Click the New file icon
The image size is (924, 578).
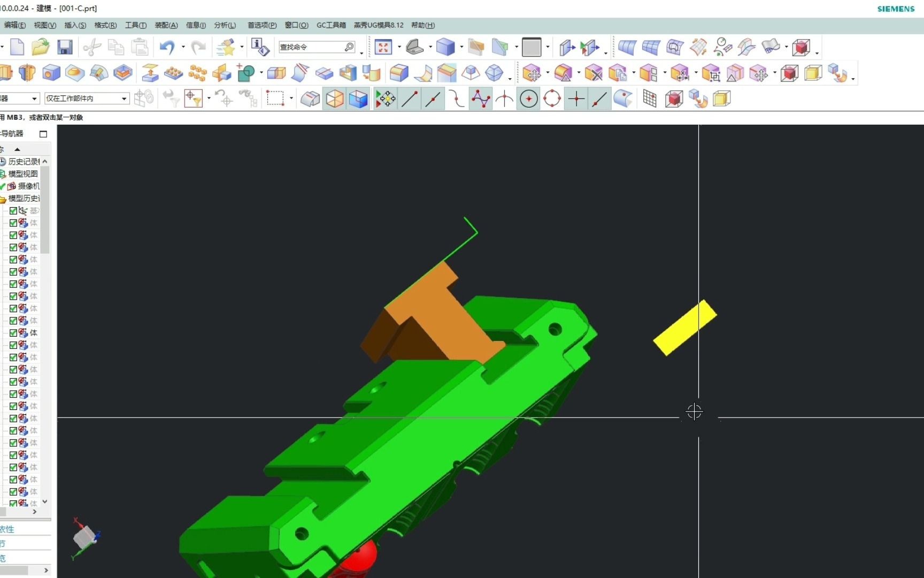pos(17,47)
